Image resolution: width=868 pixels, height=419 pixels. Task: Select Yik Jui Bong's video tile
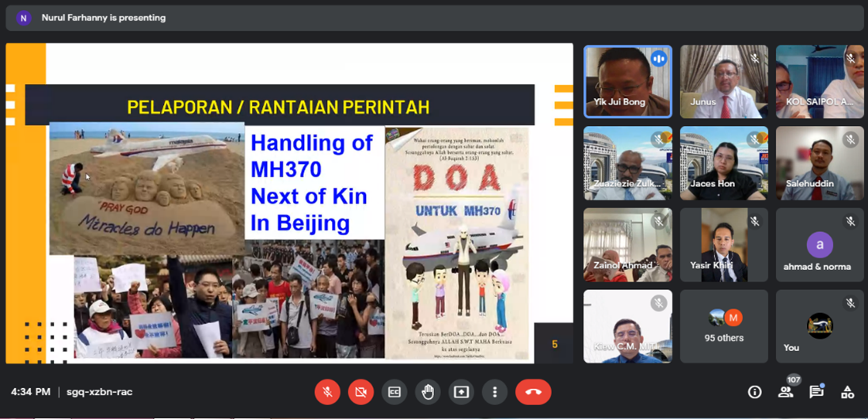click(x=627, y=82)
